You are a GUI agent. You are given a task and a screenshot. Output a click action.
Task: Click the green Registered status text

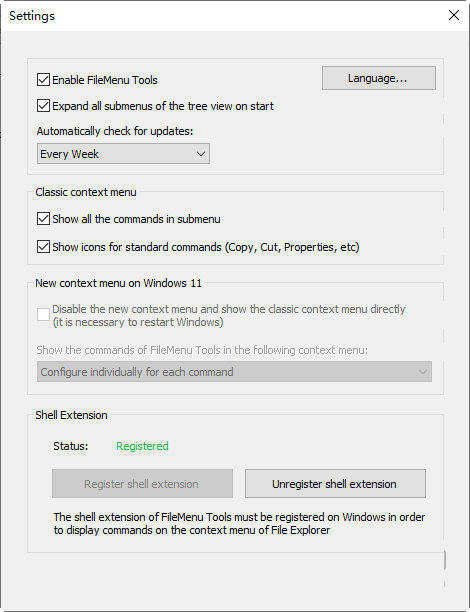[x=142, y=446]
